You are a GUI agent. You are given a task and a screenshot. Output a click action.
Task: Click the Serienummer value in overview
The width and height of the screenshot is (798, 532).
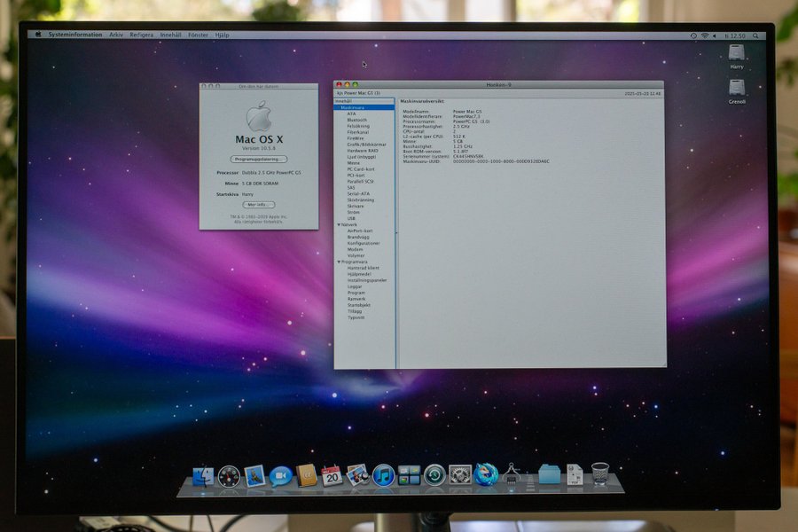tap(468, 156)
